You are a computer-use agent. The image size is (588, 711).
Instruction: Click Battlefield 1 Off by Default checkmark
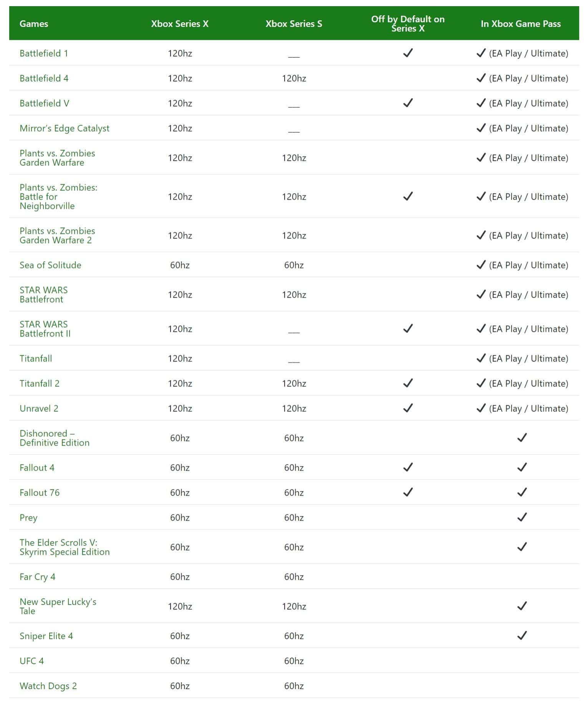coord(408,53)
